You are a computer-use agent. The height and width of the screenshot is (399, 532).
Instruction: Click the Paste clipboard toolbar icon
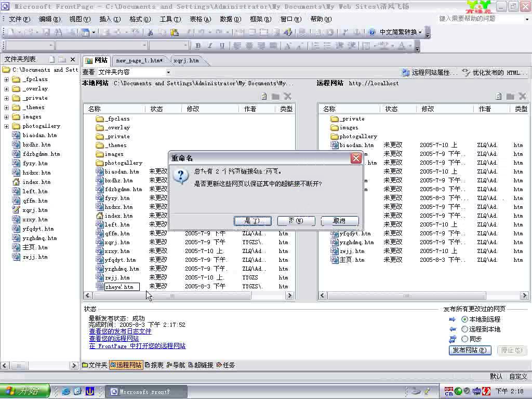pos(175,32)
